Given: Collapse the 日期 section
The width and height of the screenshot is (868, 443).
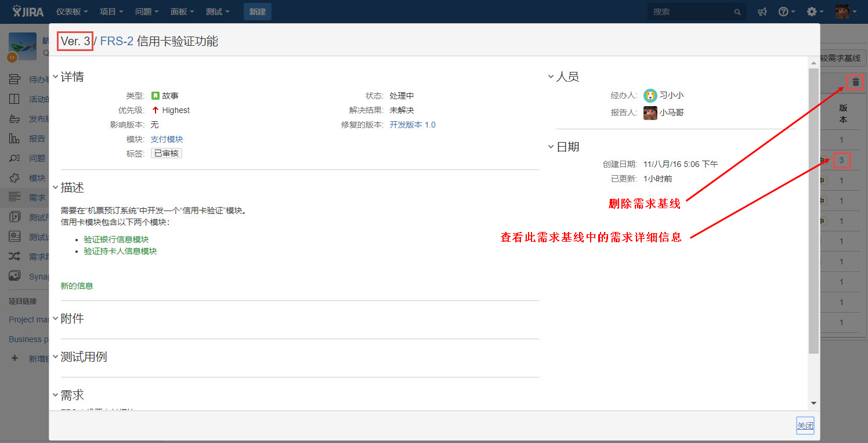Looking at the screenshot, I should (551, 147).
